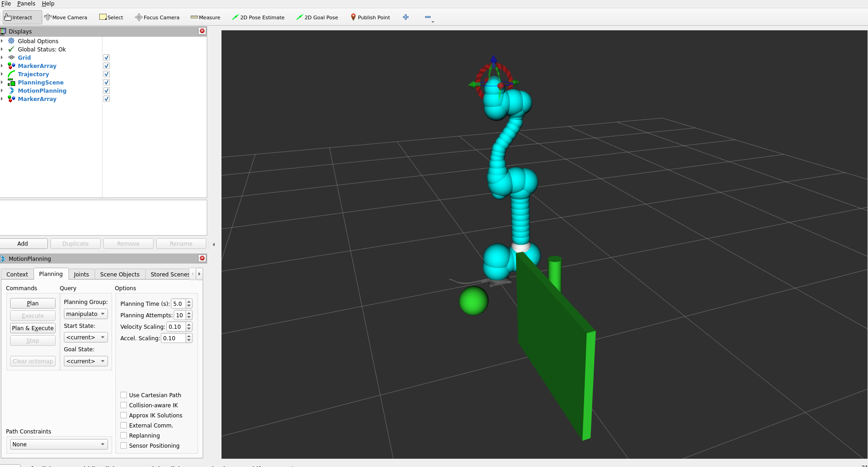868x467 pixels.
Task: Click the Publish Point tool
Action: (370, 17)
